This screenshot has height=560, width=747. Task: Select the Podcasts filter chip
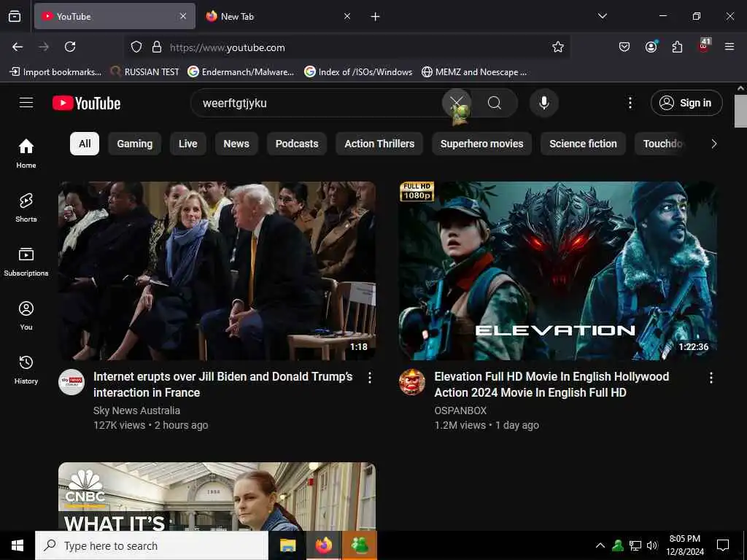click(x=297, y=144)
